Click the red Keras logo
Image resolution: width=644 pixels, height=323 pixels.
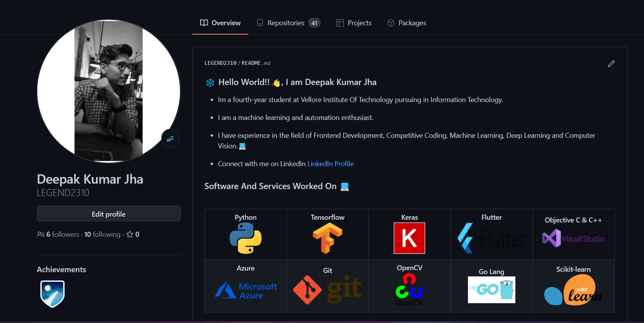409,238
